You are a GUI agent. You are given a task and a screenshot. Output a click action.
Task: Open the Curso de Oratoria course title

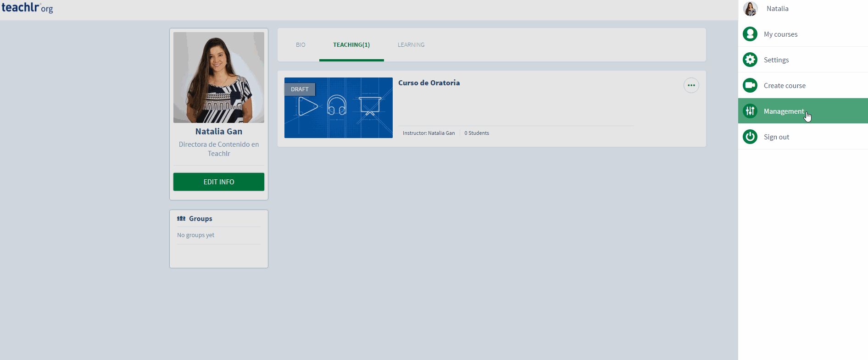tap(429, 83)
